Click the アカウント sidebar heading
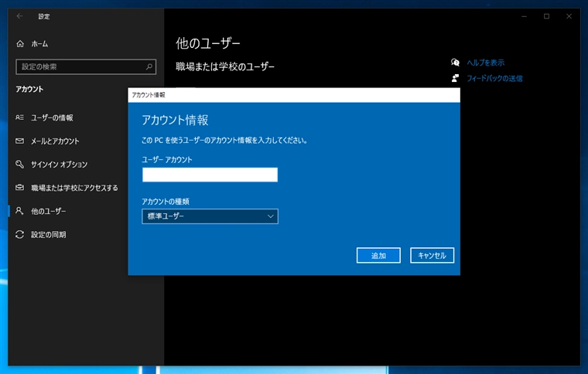Screen dimensions: 588x374 (x=29, y=89)
